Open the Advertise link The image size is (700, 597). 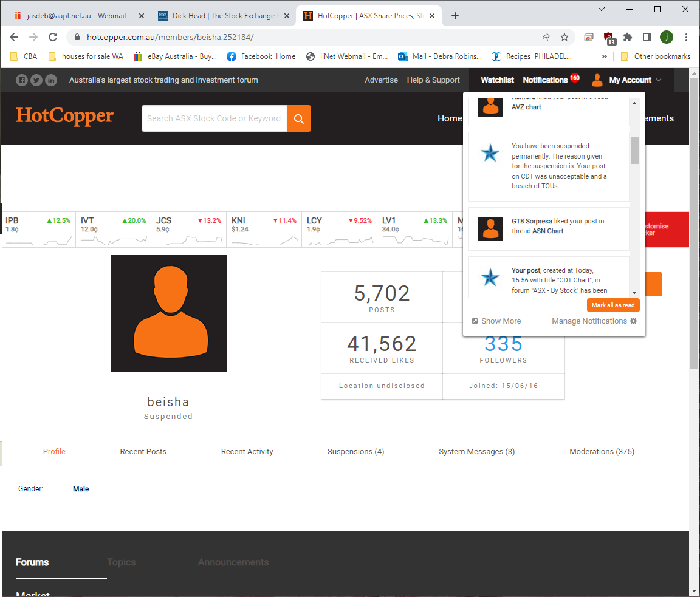point(381,80)
